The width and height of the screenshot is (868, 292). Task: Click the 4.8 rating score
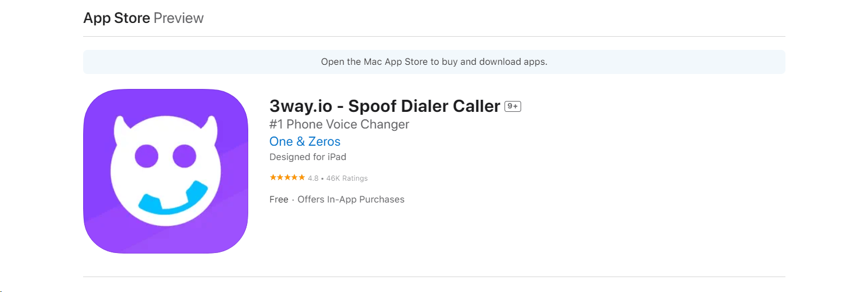coord(313,178)
